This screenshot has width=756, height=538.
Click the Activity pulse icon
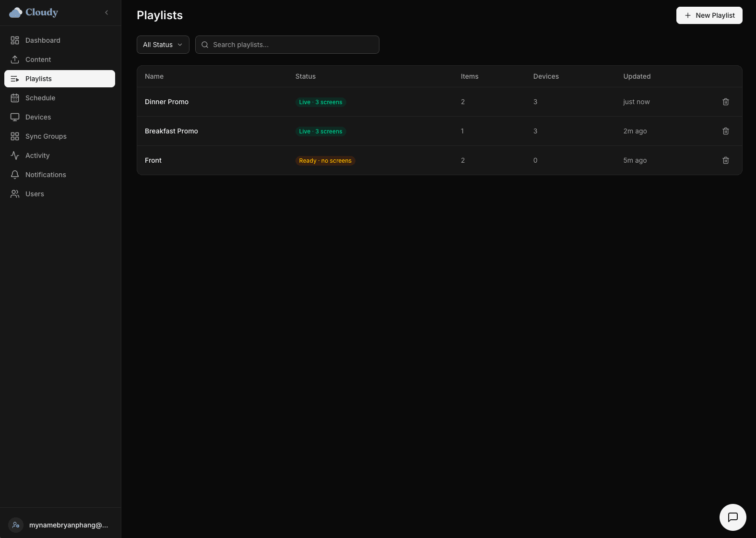click(15, 155)
